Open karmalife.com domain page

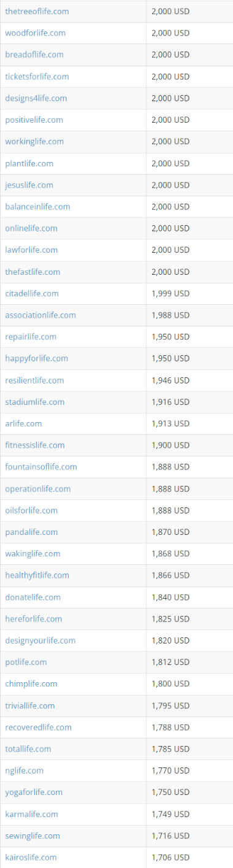click(x=31, y=814)
